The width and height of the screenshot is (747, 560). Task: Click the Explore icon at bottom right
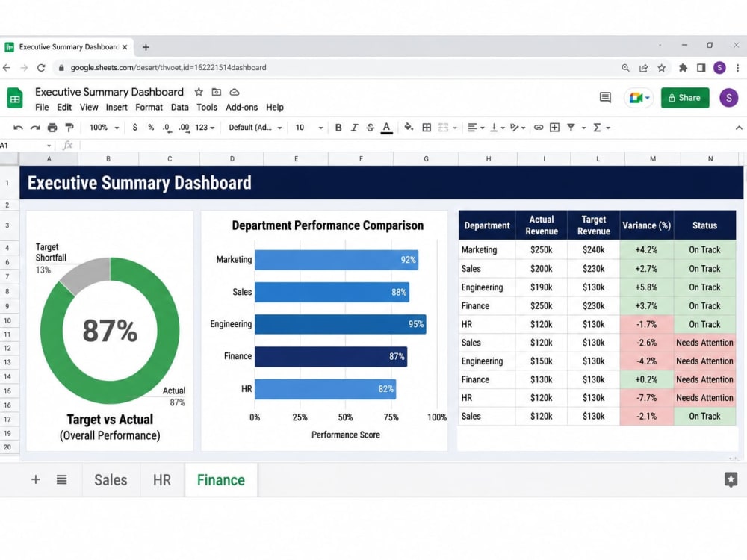(731, 479)
